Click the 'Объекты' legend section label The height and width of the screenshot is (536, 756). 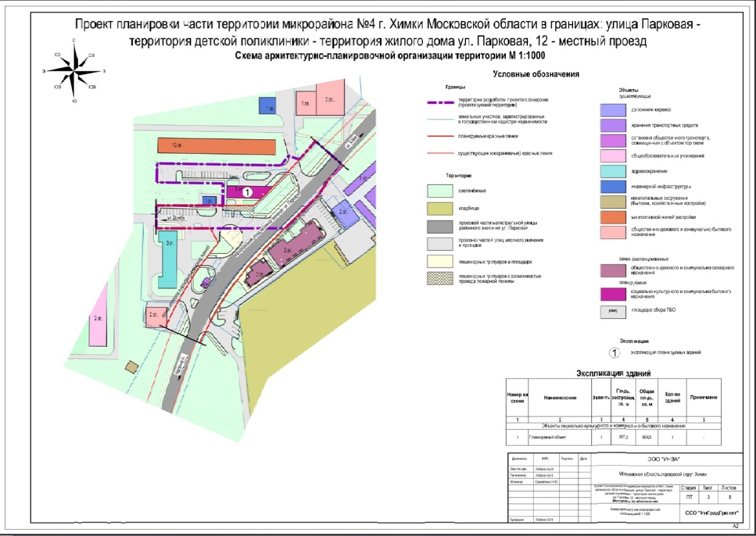(x=629, y=90)
